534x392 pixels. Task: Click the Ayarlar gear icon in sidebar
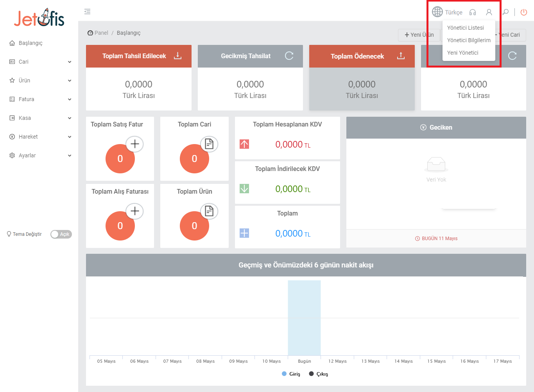coord(12,155)
